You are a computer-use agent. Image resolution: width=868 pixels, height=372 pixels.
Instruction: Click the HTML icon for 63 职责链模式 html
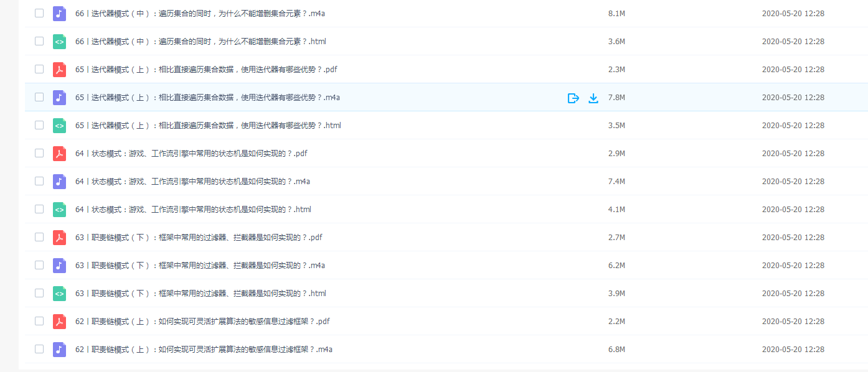coord(59,294)
